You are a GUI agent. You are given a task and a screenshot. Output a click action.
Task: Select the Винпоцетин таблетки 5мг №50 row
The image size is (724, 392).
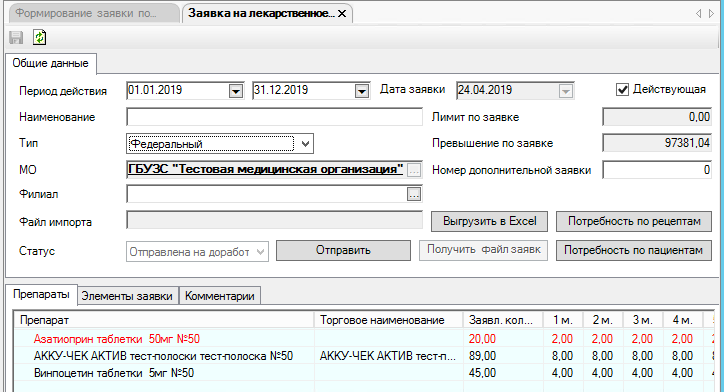click(x=364, y=373)
